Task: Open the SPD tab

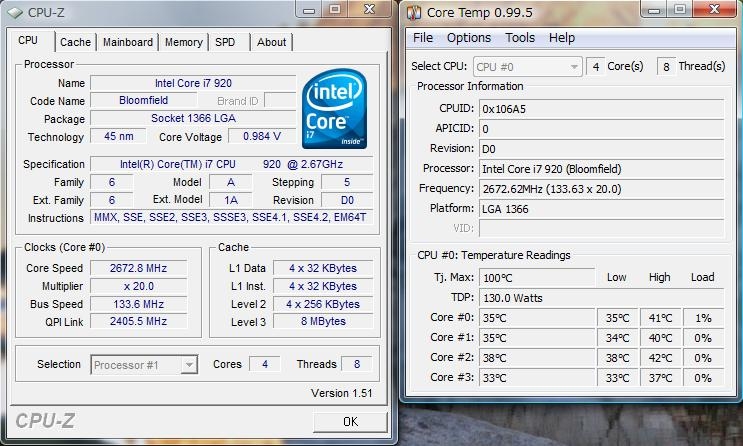Action: (225, 42)
